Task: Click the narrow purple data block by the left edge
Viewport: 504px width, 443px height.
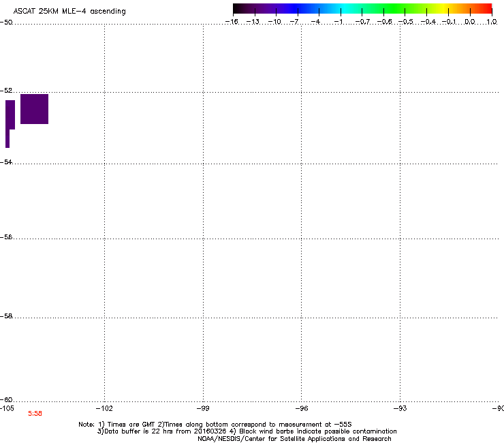Action: [x=10, y=124]
